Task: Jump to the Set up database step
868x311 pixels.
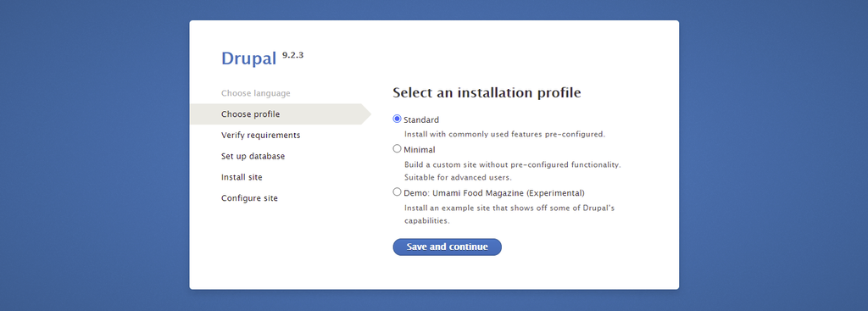Action: click(x=253, y=157)
